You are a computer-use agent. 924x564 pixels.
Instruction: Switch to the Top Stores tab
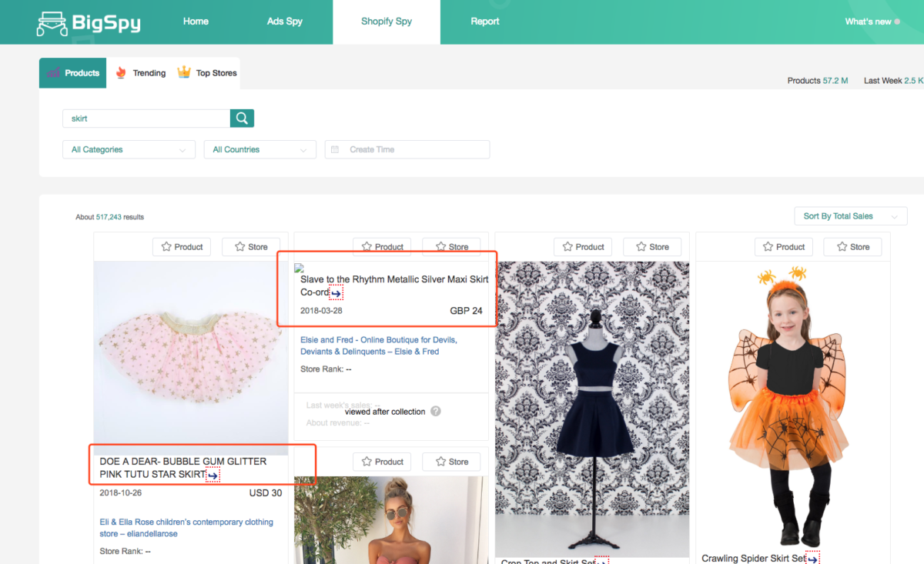[x=207, y=73]
